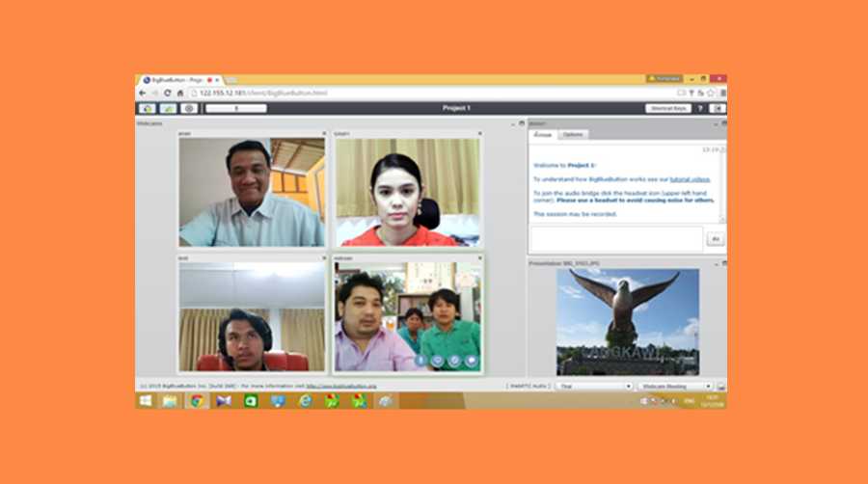Click the headset audio icon in toolbar
Image resolution: width=868 pixels, height=484 pixels.
[147, 108]
